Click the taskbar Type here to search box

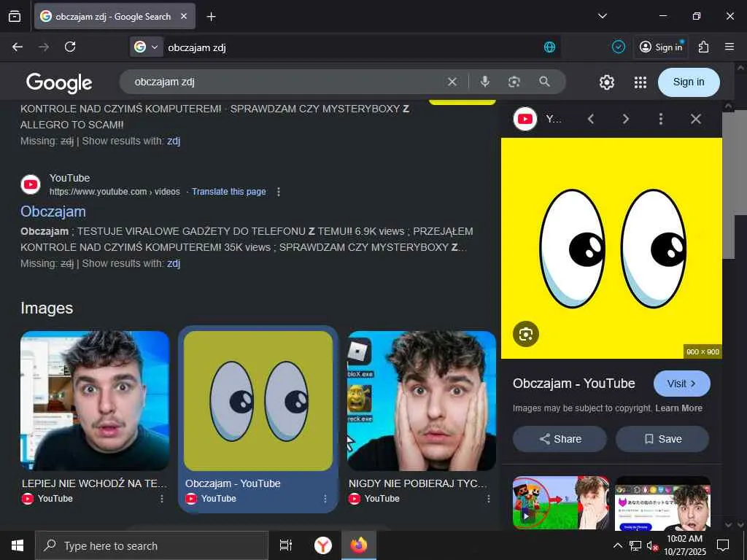click(x=152, y=545)
